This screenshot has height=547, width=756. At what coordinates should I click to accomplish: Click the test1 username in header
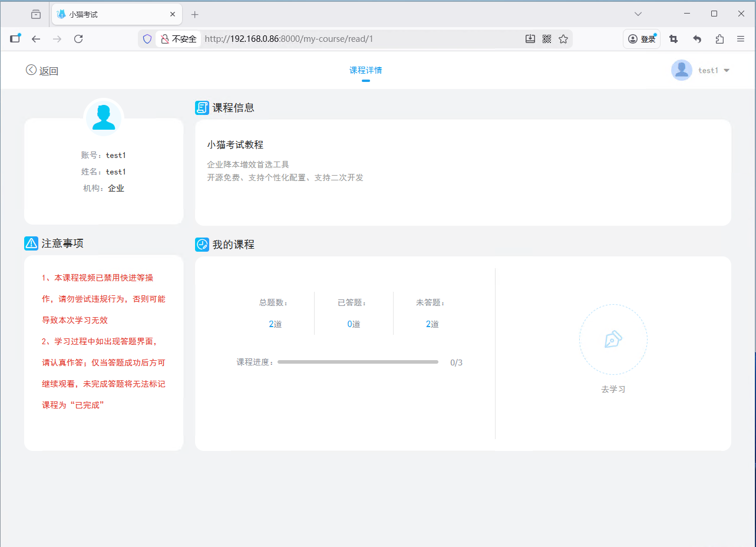[x=708, y=70]
